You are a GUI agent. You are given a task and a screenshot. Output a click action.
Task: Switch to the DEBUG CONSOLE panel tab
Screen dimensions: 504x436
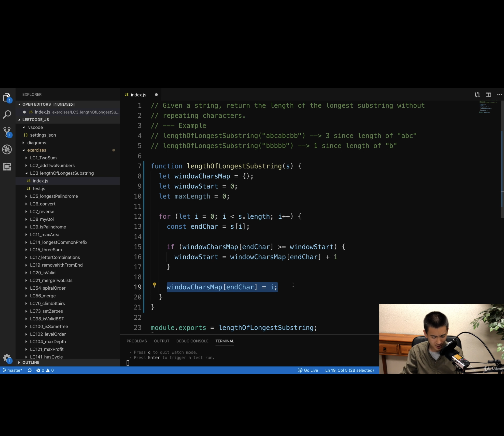click(192, 341)
